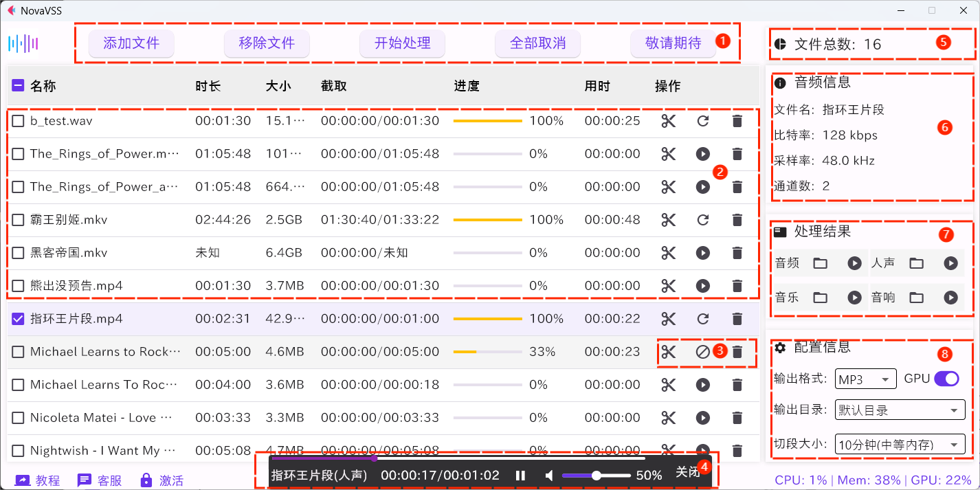Adjust the volume slider in the playback bar
Screen dimensions: 980x490
pos(597,475)
